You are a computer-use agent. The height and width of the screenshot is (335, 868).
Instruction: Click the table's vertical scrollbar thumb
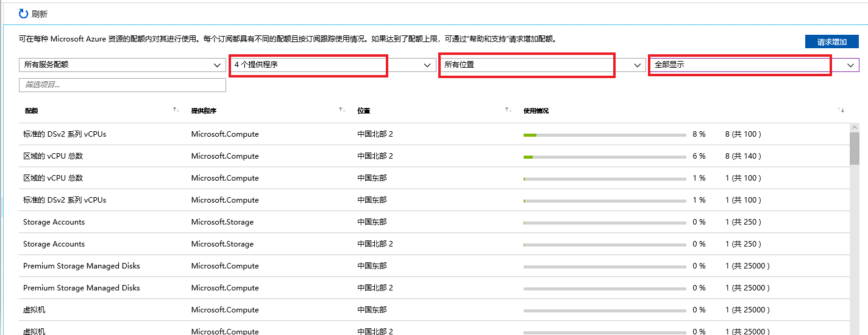coord(855,148)
